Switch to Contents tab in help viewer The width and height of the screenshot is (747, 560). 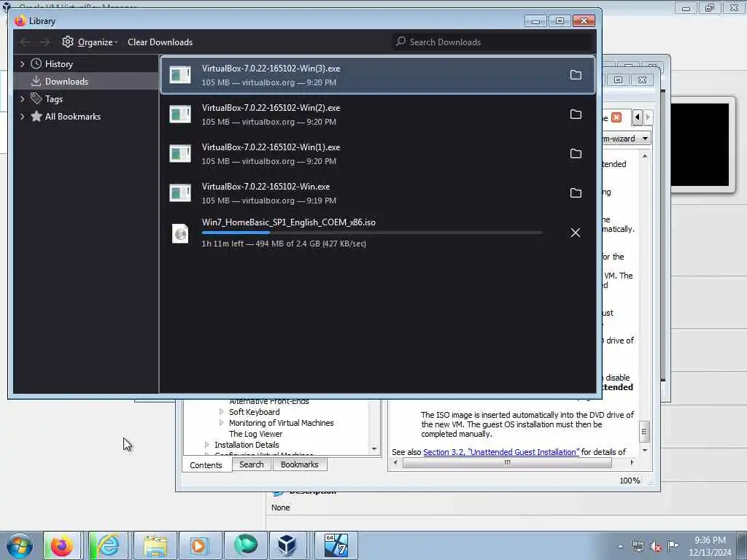click(206, 465)
